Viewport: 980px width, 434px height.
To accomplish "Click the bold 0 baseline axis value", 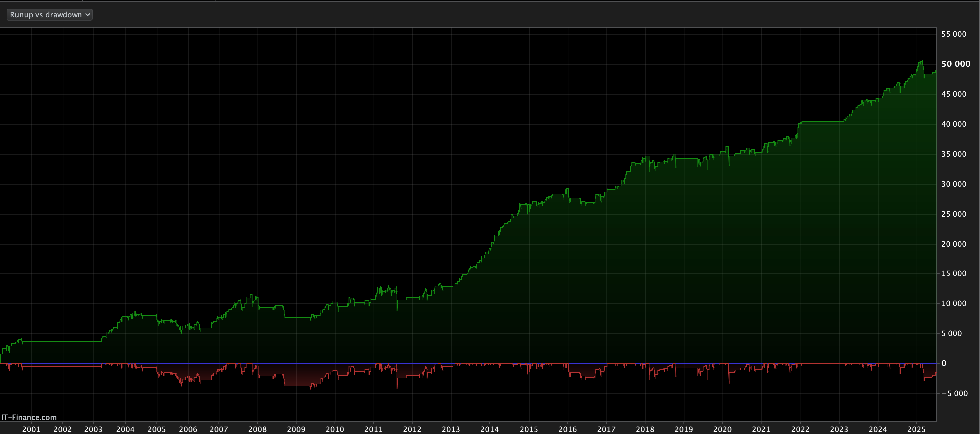I will point(944,363).
